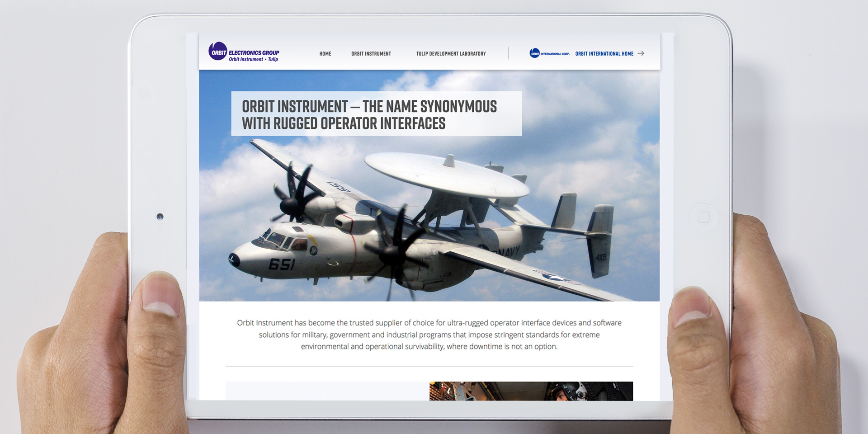Click the 651 number on the aircraft nose
Screen dimensions: 868x434
click(282, 264)
